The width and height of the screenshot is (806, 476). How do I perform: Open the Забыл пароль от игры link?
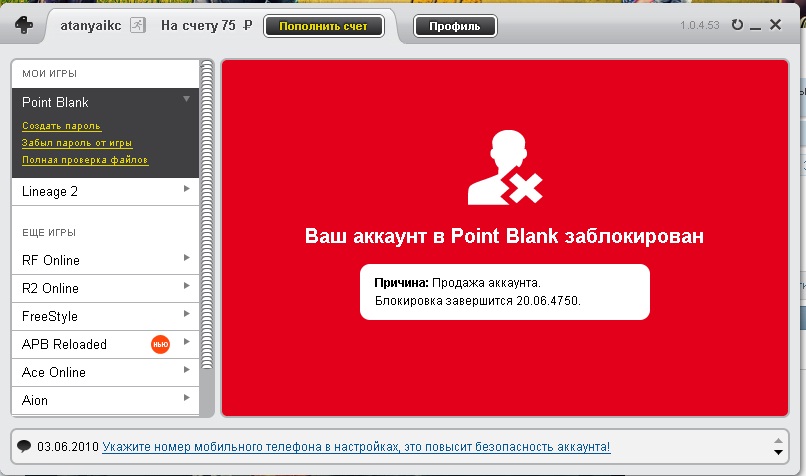77,143
